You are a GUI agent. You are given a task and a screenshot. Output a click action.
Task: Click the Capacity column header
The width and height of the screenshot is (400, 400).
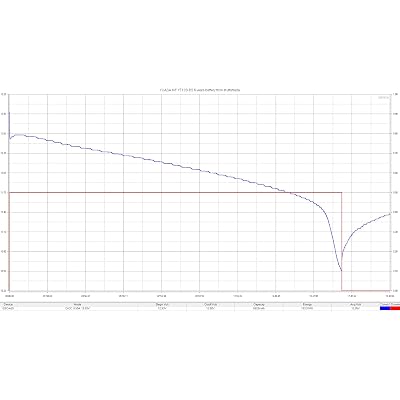click(x=259, y=304)
